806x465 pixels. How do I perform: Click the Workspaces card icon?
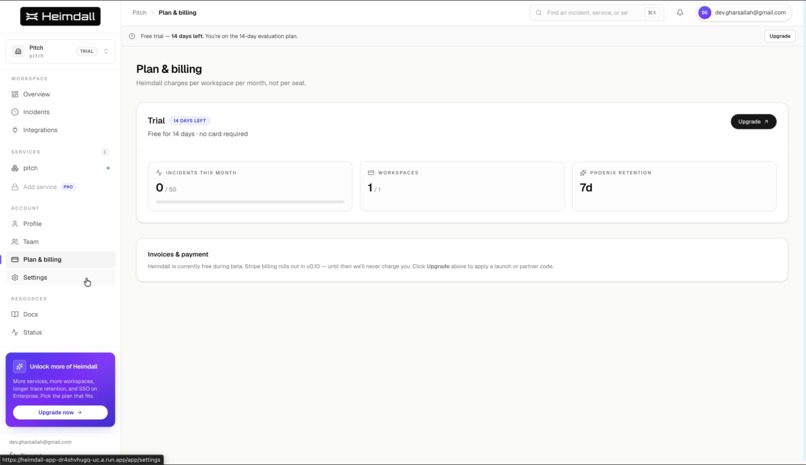[371, 173]
